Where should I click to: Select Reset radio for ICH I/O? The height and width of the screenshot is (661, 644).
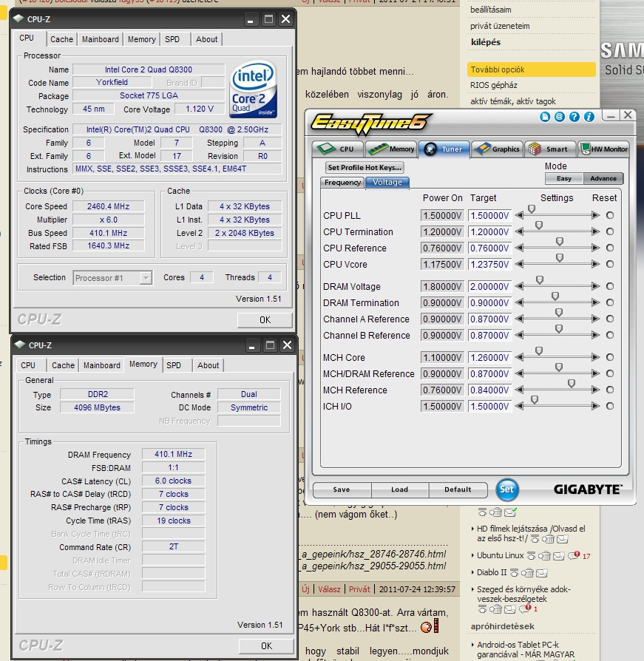(x=610, y=406)
